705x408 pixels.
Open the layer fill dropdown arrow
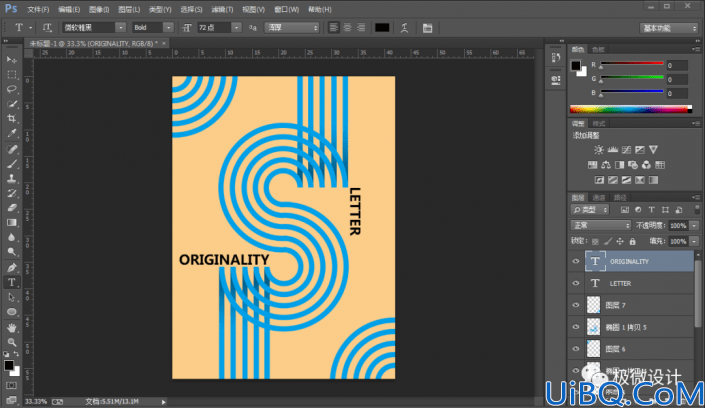tap(694, 242)
